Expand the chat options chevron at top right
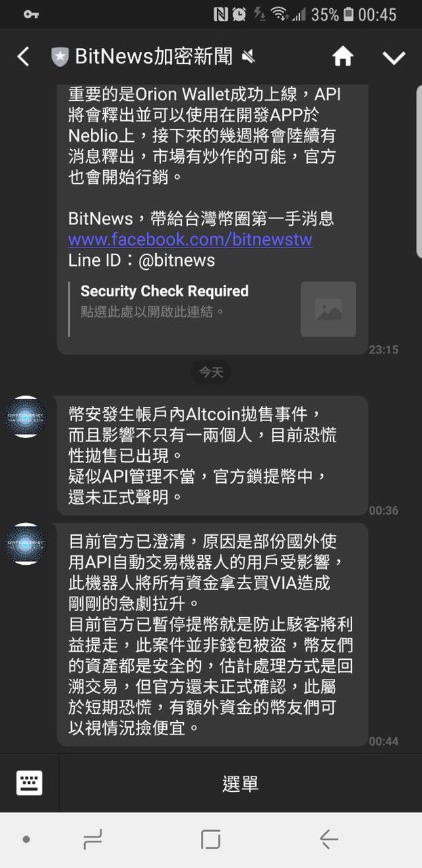The width and height of the screenshot is (422, 868). [x=394, y=58]
